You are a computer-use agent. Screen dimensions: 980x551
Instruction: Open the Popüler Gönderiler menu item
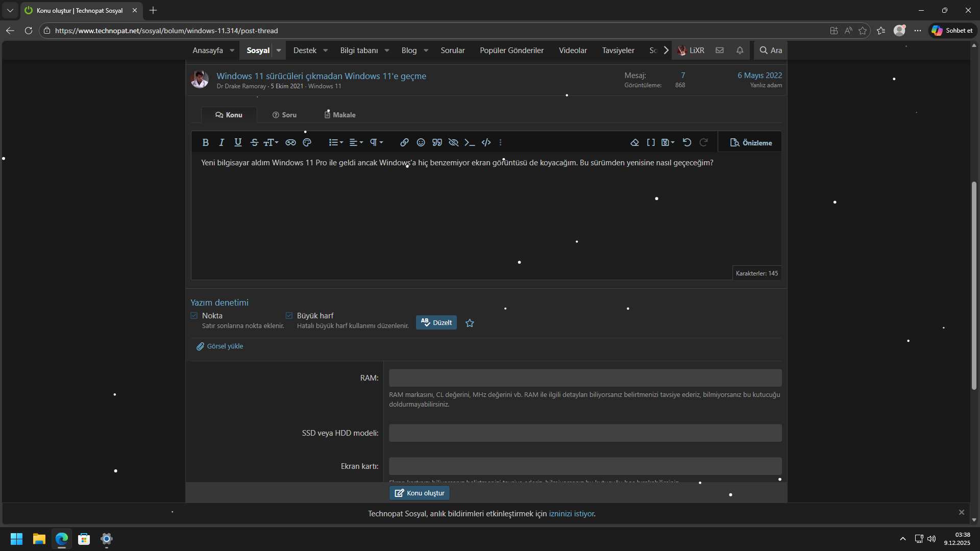coord(511,51)
